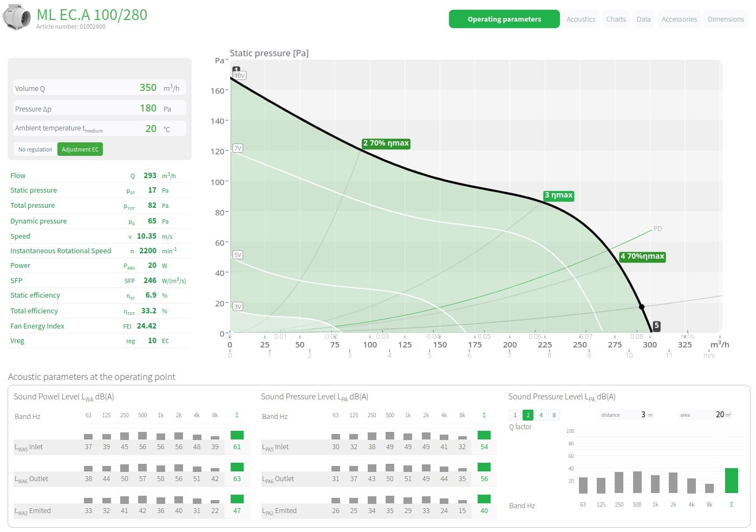
Task: Enable Adjustment EC regulation
Action: (80, 149)
